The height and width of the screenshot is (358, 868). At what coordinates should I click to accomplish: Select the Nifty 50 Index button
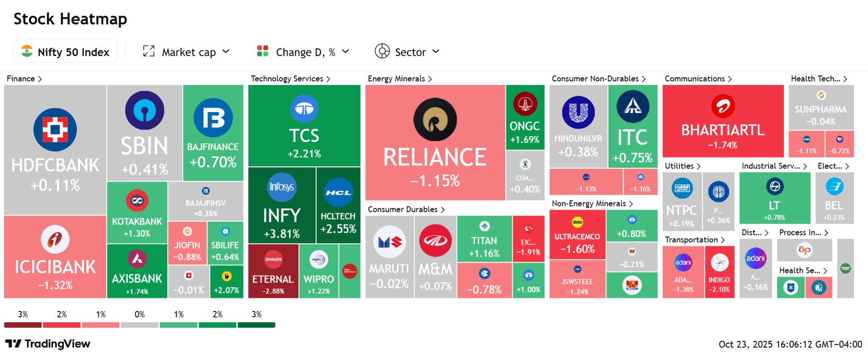[66, 51]
